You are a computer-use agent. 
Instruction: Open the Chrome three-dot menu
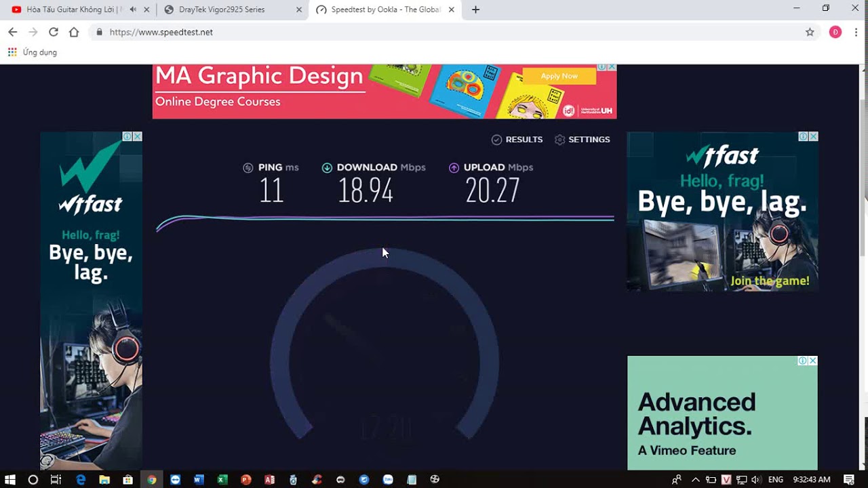point(856,32)
